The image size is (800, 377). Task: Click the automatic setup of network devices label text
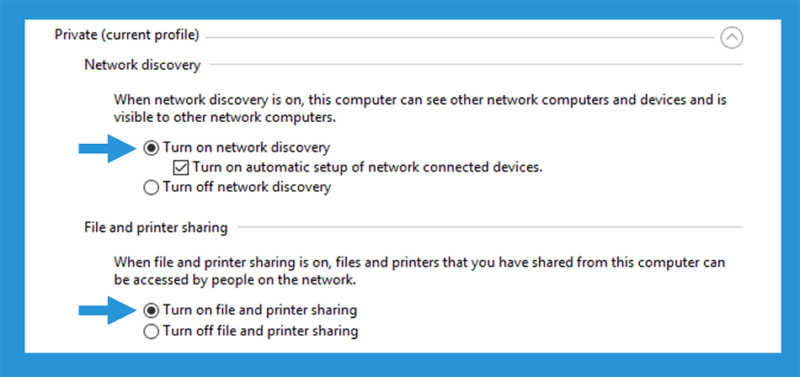pyautogui.click(x=367, y=167)
